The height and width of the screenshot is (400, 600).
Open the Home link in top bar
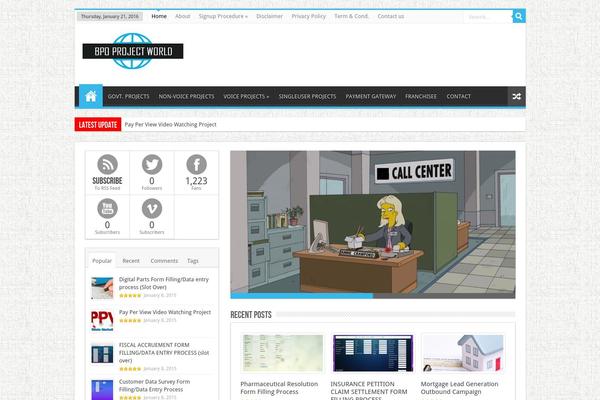tap(159, 16)
